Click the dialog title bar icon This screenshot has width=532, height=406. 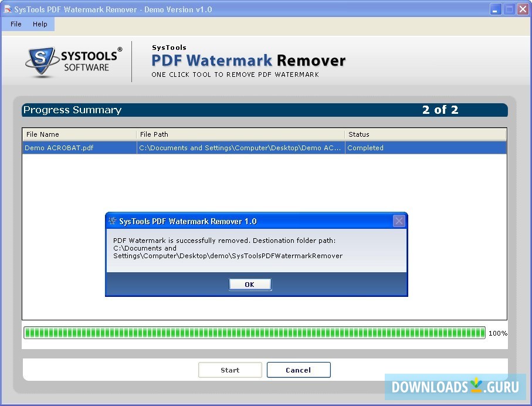pyautogui.click(x=112, y=221)
